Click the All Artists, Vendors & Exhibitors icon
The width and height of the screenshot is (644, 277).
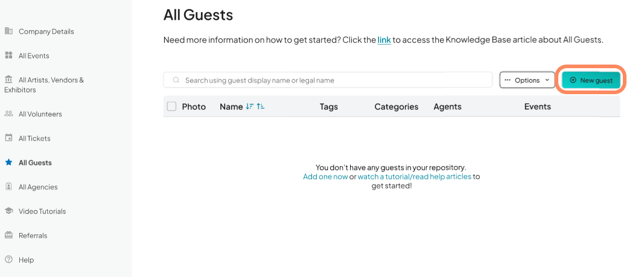tap(8, 80)
